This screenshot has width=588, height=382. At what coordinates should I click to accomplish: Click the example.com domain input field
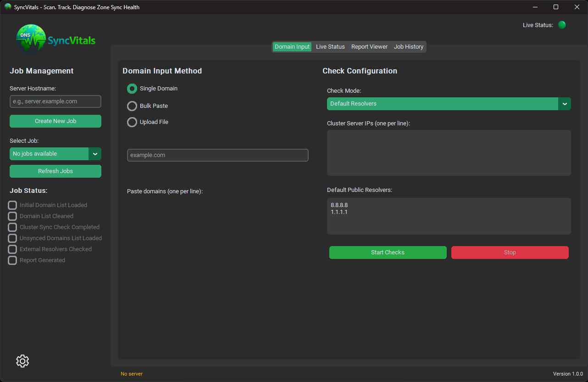(x=218, y=155)
